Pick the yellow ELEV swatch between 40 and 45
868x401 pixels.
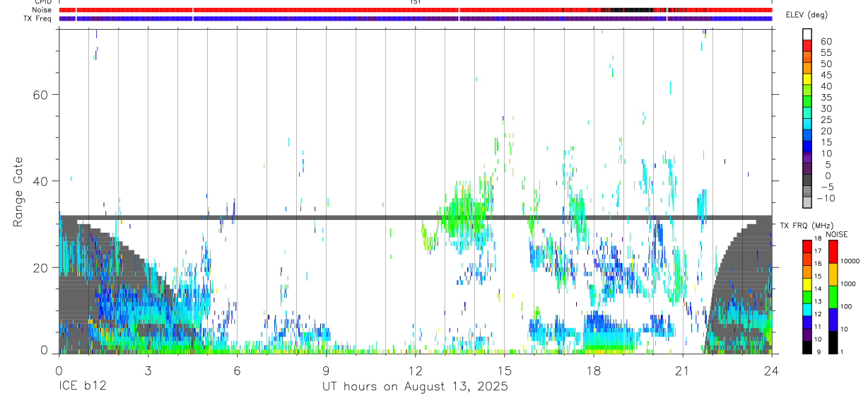point(807,79)
